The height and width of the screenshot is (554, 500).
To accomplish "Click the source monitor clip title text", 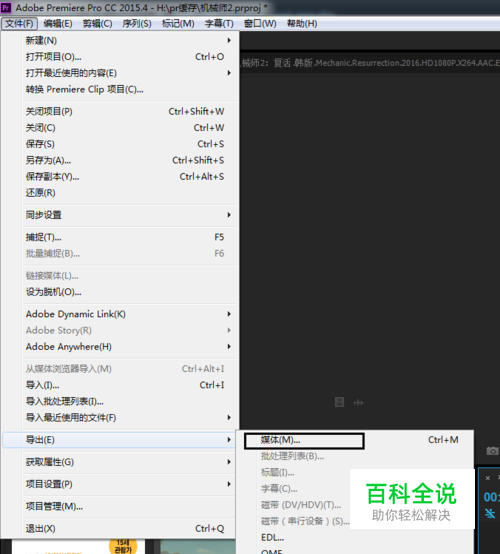I will pyautogui.click(x=370, y=63).
